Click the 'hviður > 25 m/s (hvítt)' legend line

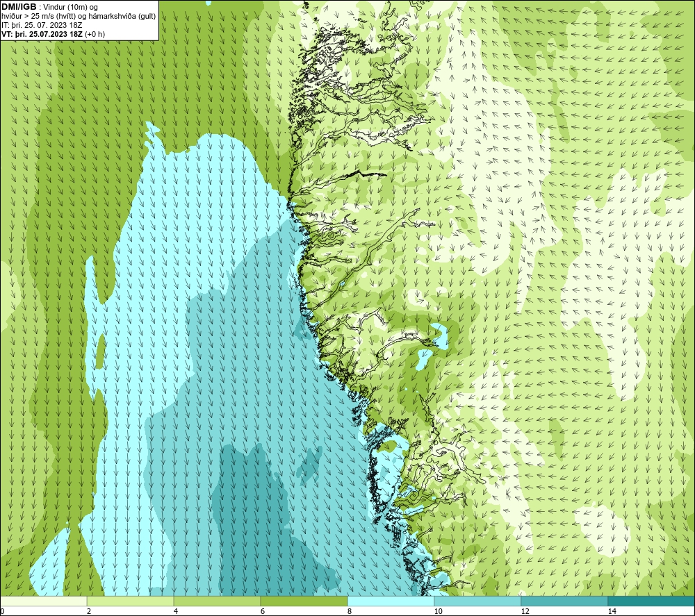click(x=39, y=17)
